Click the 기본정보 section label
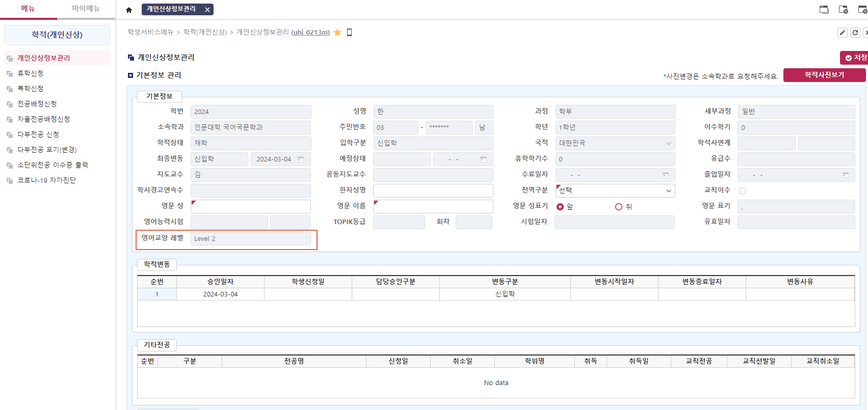The image size is (868, 410). pyautogui.click(x=160, y=96)
